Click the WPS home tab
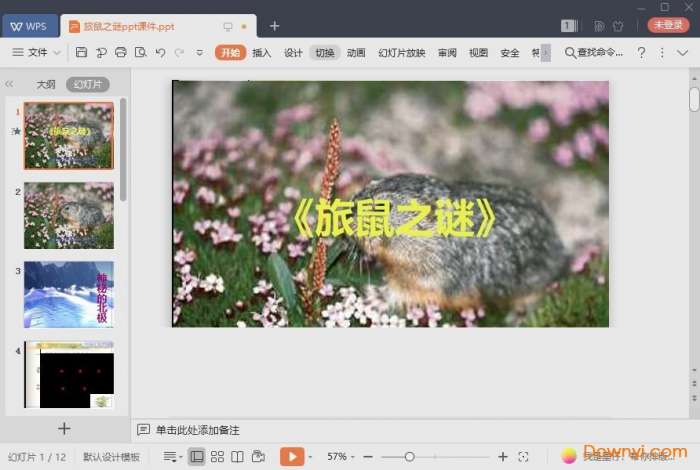 coord(29,26)
